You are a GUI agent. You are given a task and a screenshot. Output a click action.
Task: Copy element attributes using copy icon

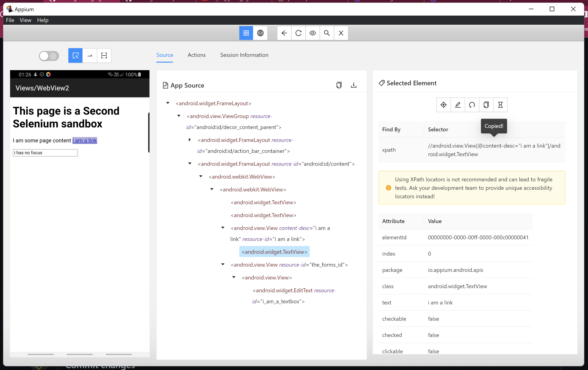(486, 105)
